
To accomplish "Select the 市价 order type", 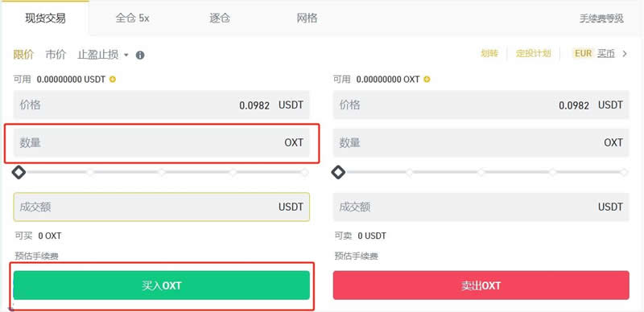I will tap(56, 55).
